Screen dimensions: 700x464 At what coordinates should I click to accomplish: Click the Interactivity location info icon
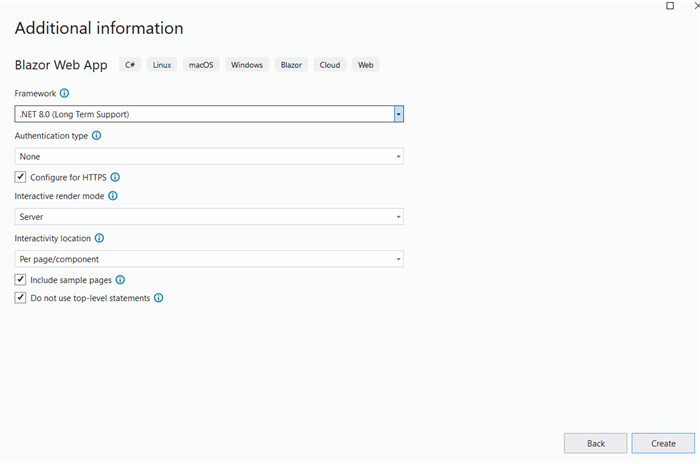(x=100, y=238)
